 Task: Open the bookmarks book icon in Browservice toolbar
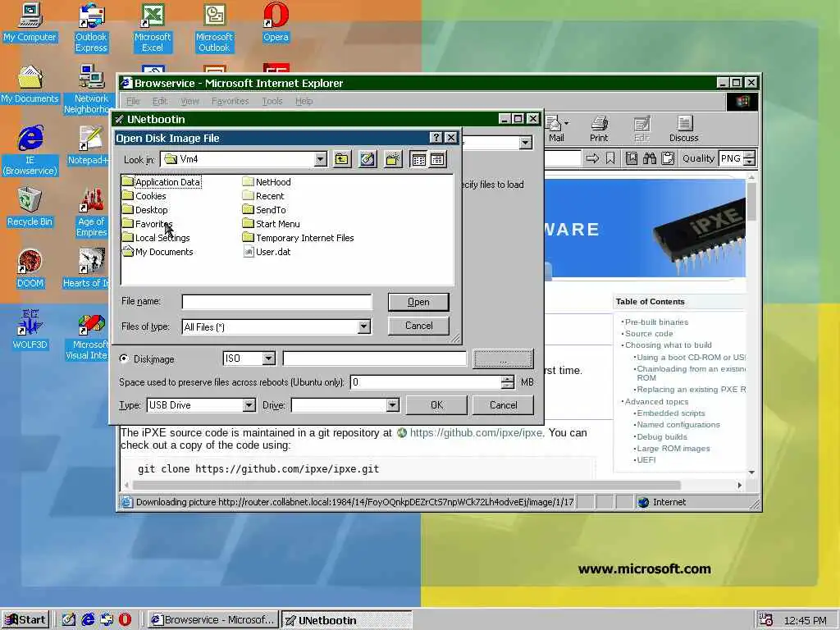click(x=632, y=158)
